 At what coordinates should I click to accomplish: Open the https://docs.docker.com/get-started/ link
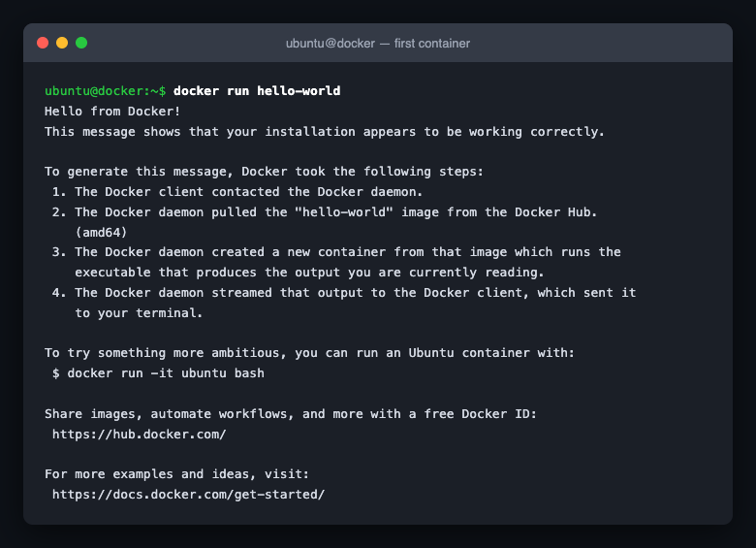tap(189, 495)
